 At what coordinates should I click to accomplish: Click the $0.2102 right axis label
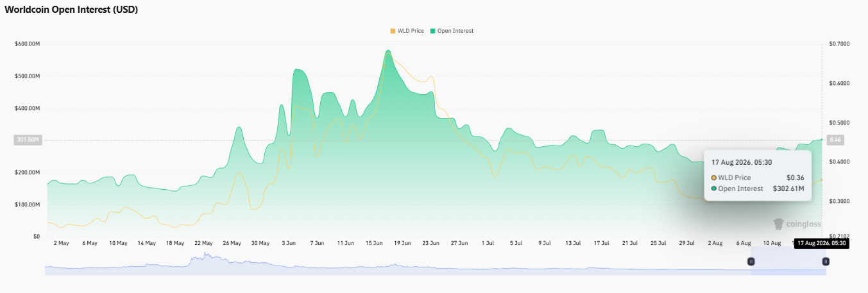pyautogui.click(x=839, y=237)
